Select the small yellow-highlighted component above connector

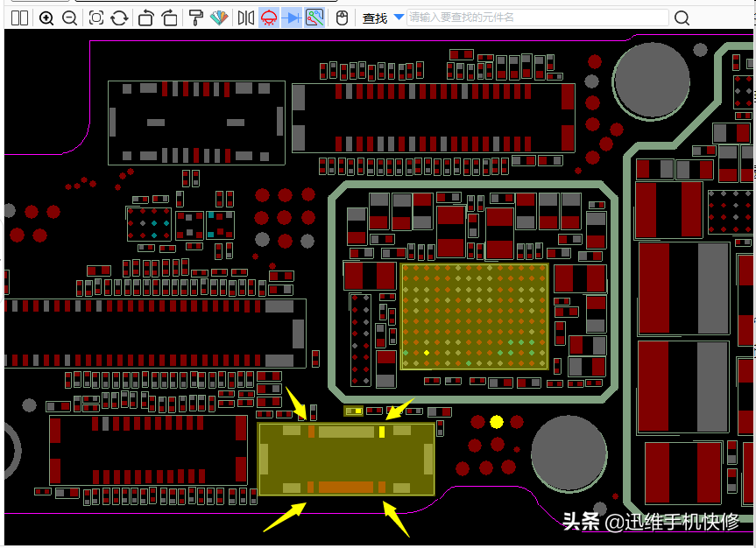(x=353, y=411)
